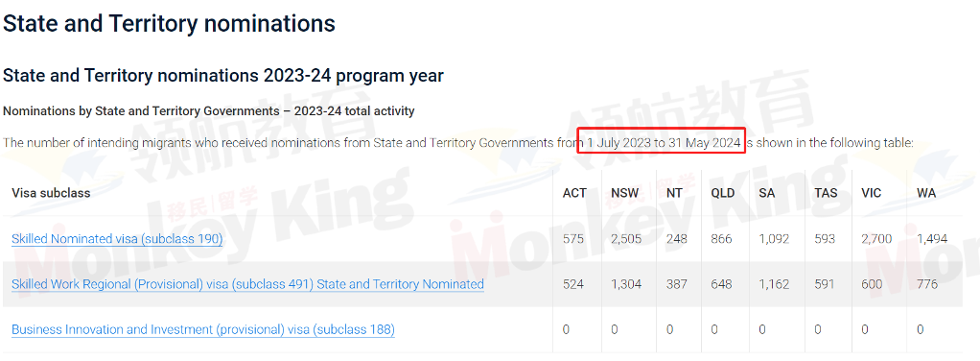Image resolution: width=980 pixels, height=361 pixels.
Task: Click the 2023-24 total activity subheading
Action: pyautogui.click(x=209, y=111)
